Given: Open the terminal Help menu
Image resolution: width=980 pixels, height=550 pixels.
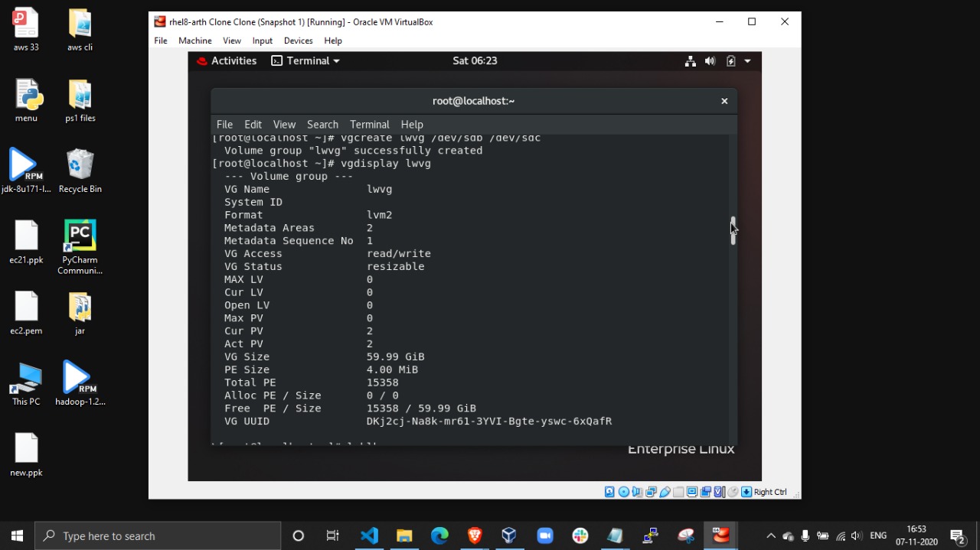Looking at the screenshot, I should click(412, 124).
